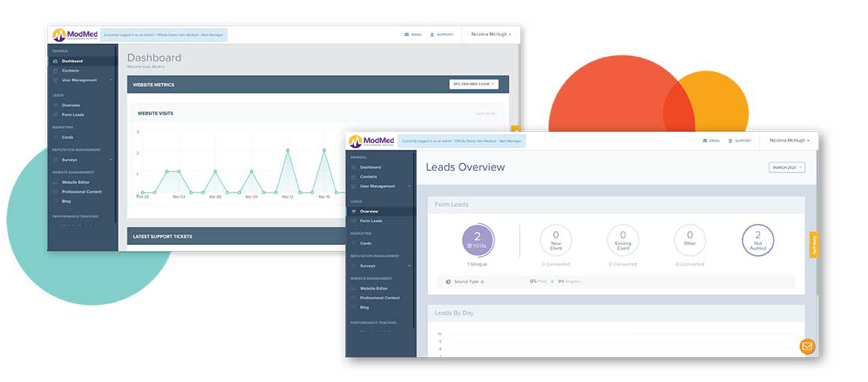Expand Surveys submenu in Dashboard window sidebar

[x=111, y=160]
